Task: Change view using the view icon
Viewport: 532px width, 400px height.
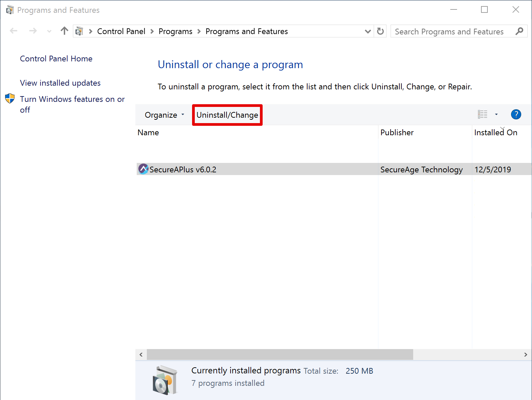Action: (x=483, y=114)
